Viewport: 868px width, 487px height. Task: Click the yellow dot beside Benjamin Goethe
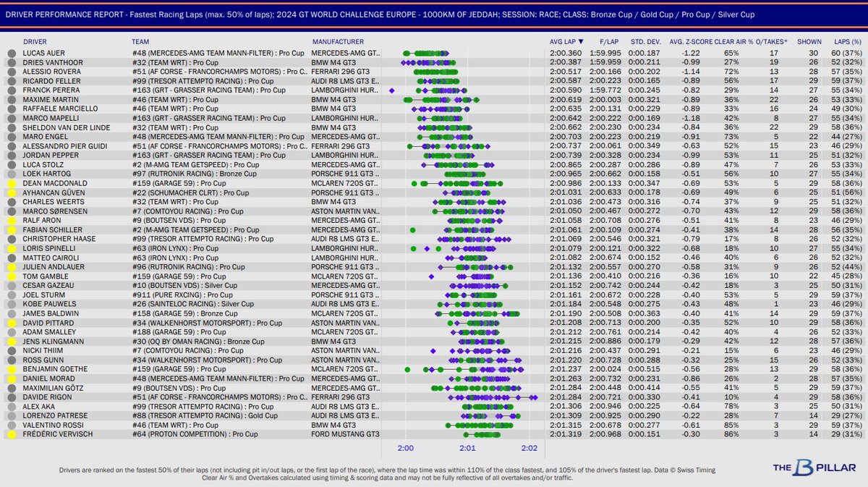coord(11,368)
